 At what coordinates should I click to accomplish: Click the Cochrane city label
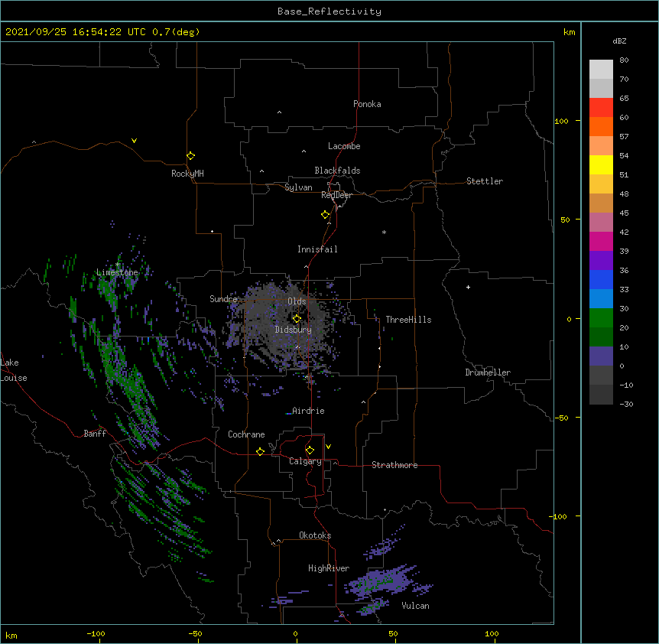[246, 434]
